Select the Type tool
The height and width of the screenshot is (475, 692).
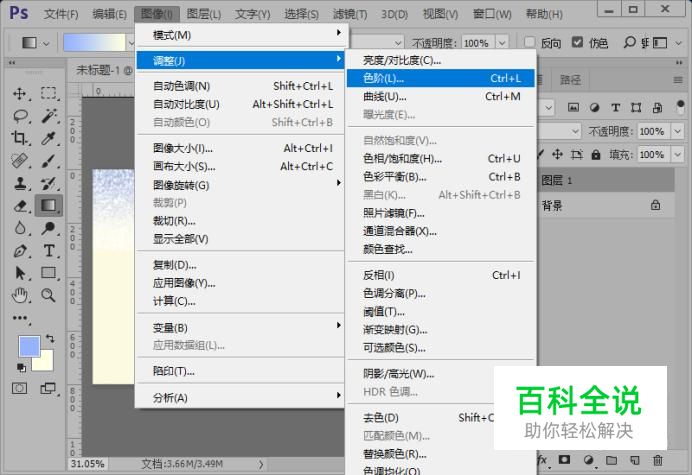coord(49,251)
